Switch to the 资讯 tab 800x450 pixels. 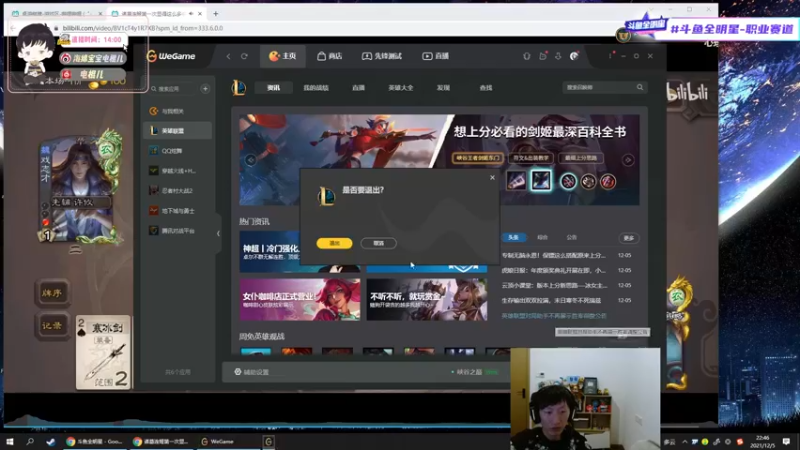(x=273, y=88)
